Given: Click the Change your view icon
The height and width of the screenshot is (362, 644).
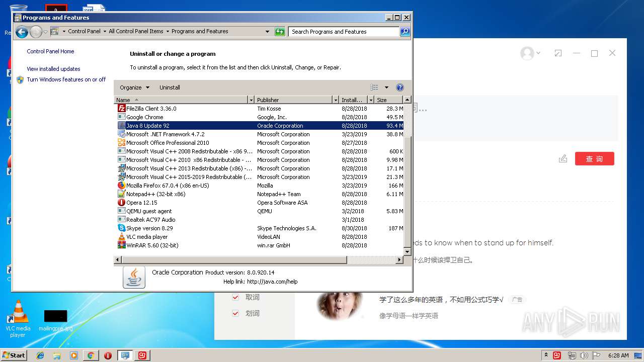Looking at the screenshot, I should (x=374, y=87).
